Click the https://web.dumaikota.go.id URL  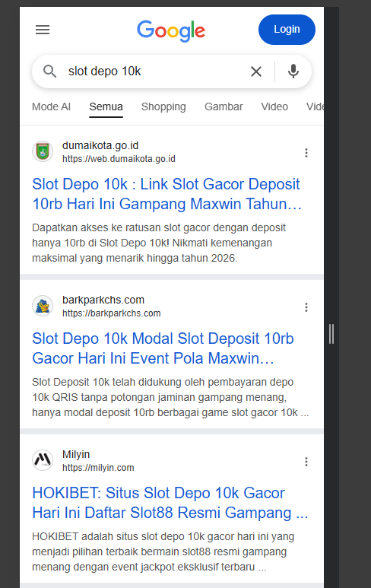tap(119, 159)
